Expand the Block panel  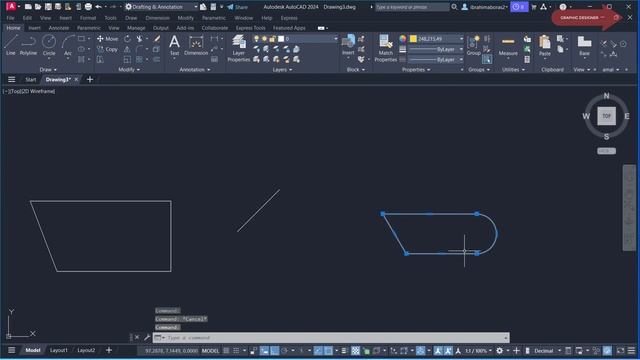click(356, 70)
